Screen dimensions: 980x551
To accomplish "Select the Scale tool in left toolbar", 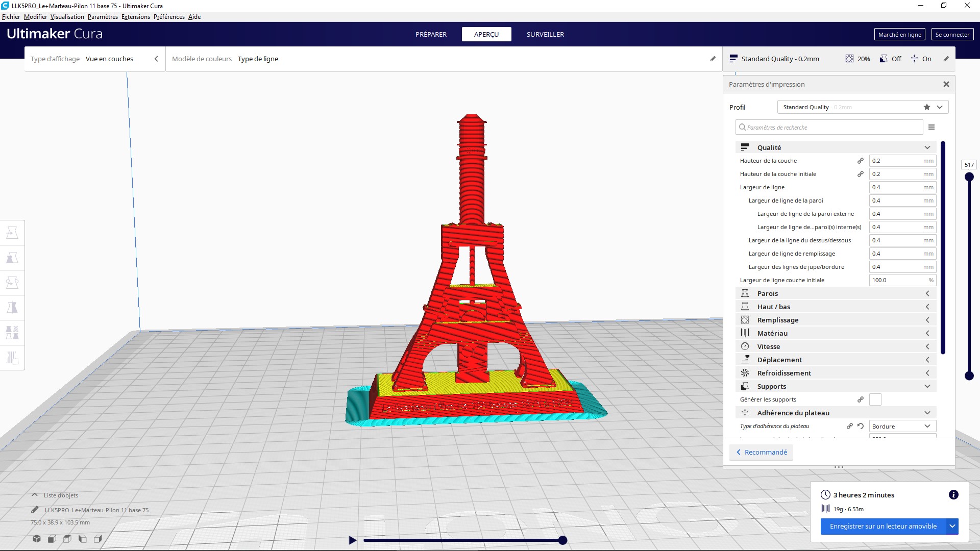I will pos(12,258).
